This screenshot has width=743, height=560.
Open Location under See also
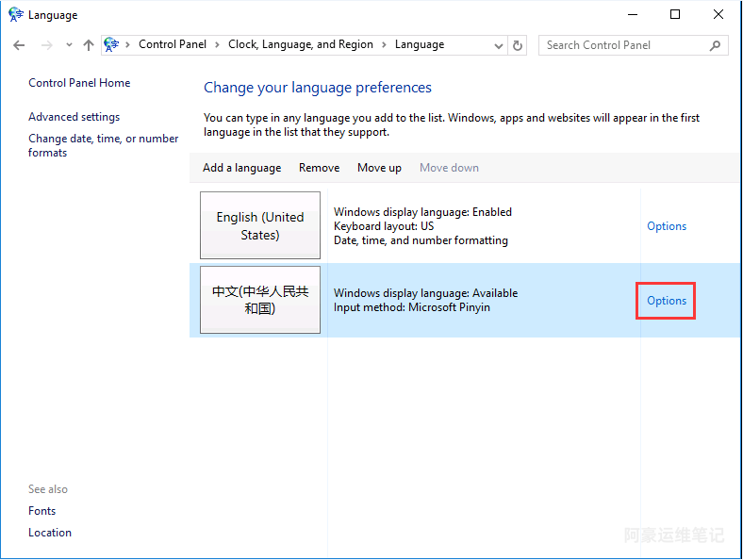(50, 533)
